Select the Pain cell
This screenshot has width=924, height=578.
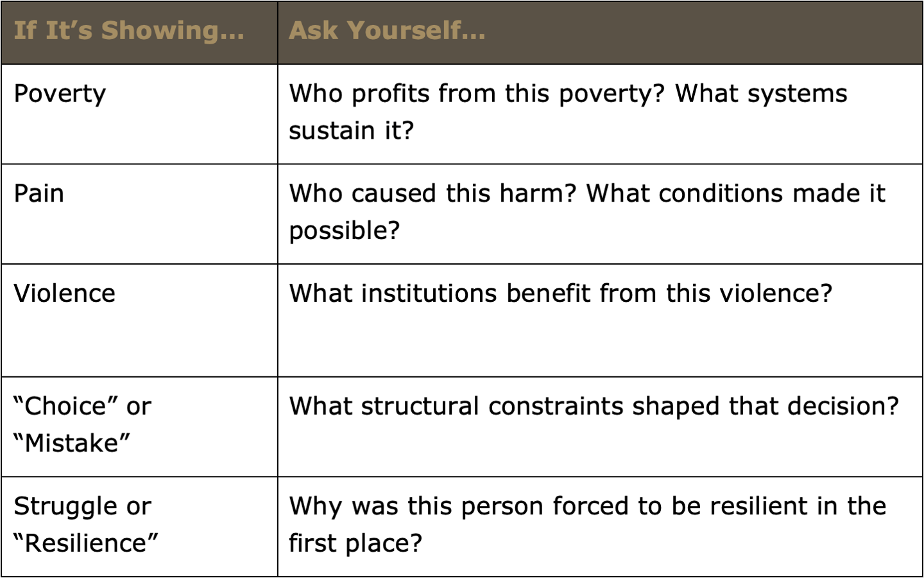pyautogui.click(x=139, y=214)
